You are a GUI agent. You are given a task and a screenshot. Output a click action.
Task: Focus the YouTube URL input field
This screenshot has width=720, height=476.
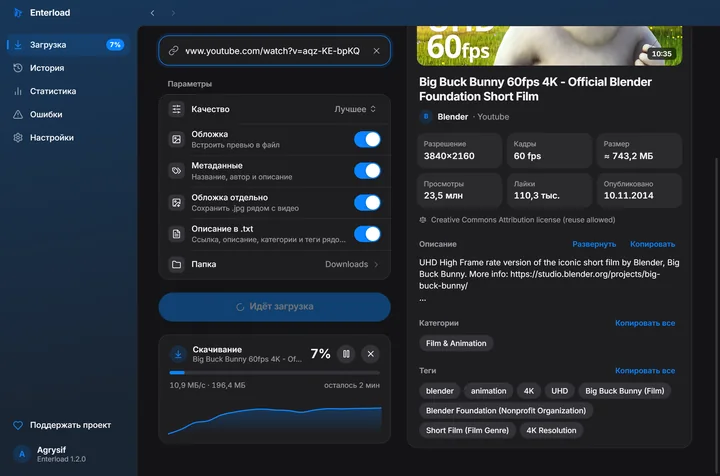click(x=273, y=51)
